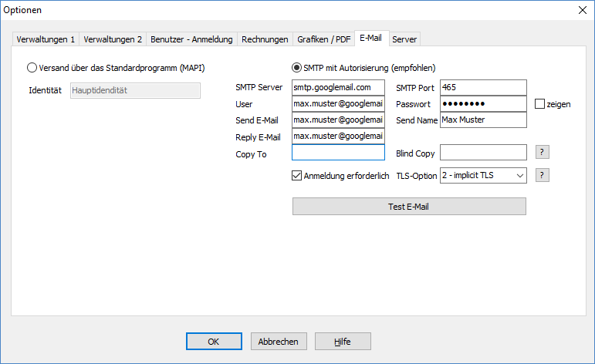
Task: Enable the 'zeigen' password checkbox
Action: coord(540,104)
